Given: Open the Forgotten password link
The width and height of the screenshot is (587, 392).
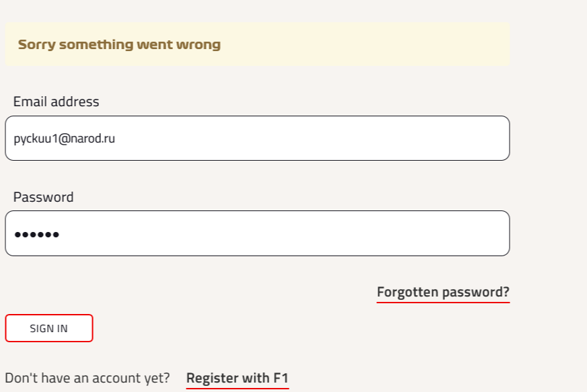Looking at the screenshot, I should pos(443,292).
